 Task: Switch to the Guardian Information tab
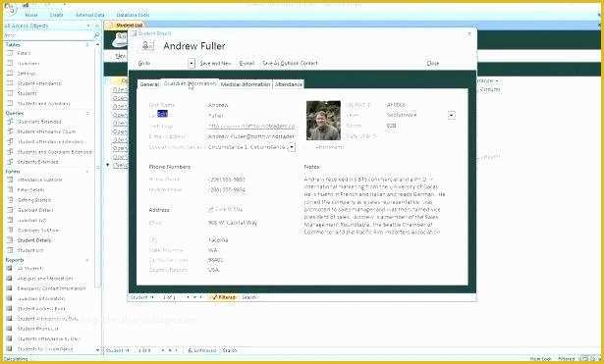(x=190, y=83)
